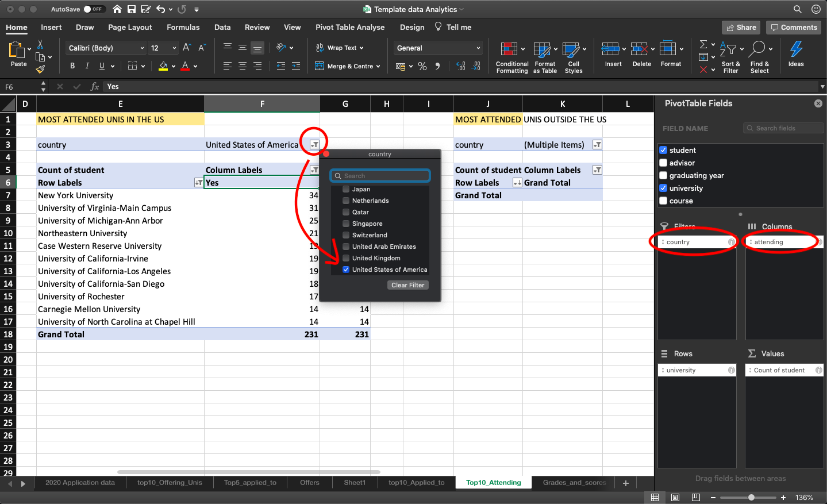Check the Singapore filter checkbox
The height and width of the screenshot is (504, 827).
pos(346,224)
